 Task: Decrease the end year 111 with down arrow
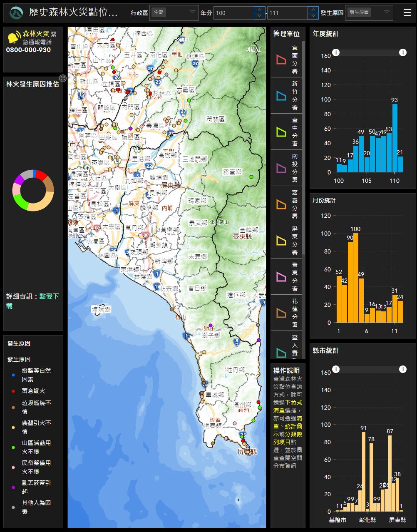click(x=313, y=16)
